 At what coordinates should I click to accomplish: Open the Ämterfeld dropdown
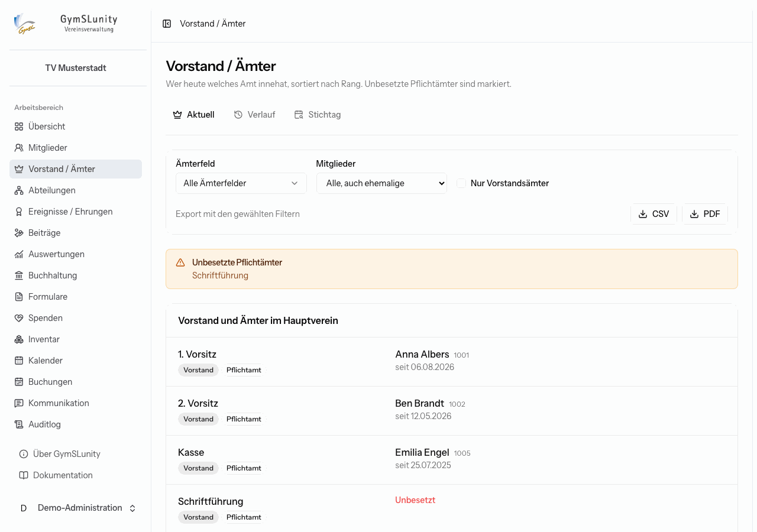[x=241, y=183]
